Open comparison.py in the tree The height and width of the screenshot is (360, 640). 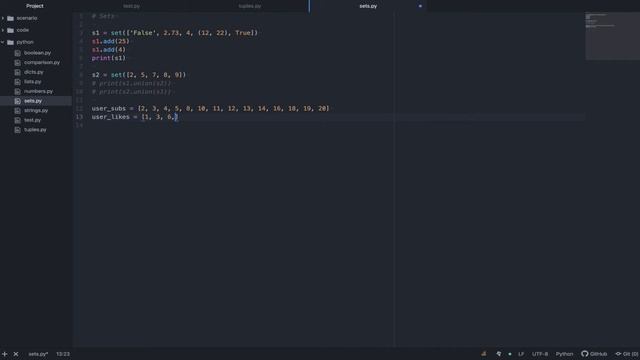pos(42,62)
